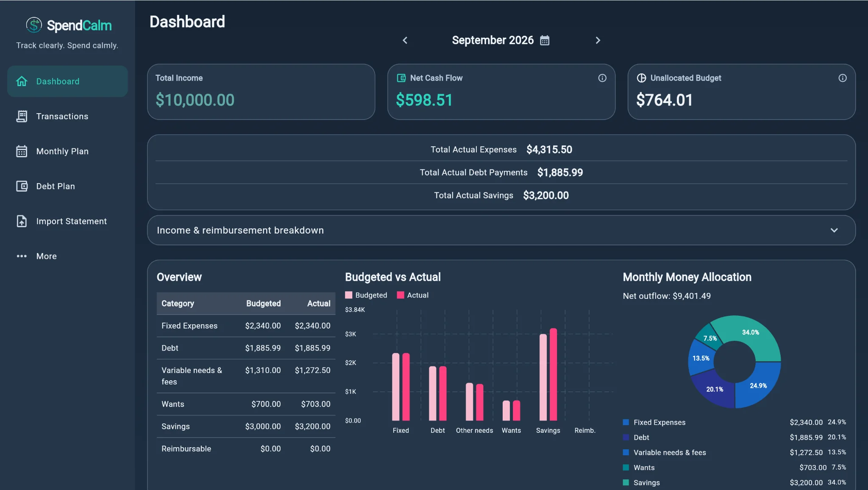The image size is (868, 490).
Task: Click the SpendCalm logo icon
Action: pos(34,25)
